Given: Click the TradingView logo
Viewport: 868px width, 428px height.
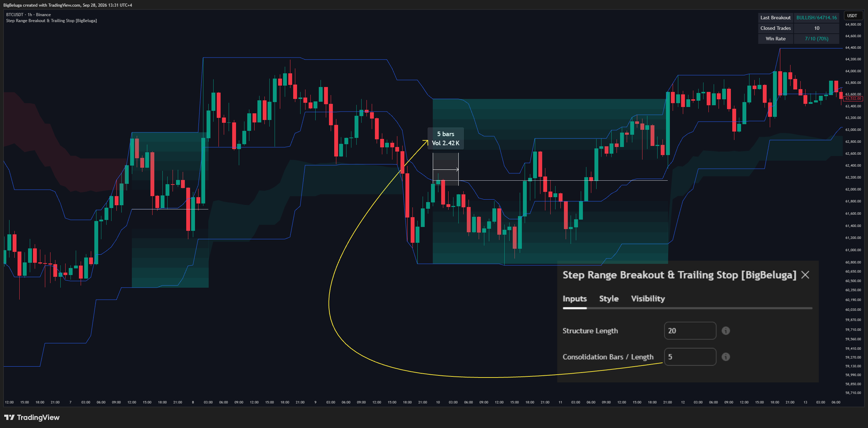Looking at the screenshot, I should pos(32,417).
